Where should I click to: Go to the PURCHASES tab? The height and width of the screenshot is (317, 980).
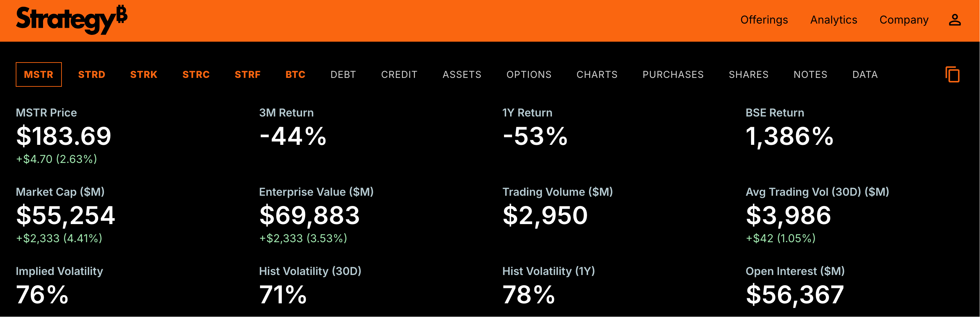point(673,74)
